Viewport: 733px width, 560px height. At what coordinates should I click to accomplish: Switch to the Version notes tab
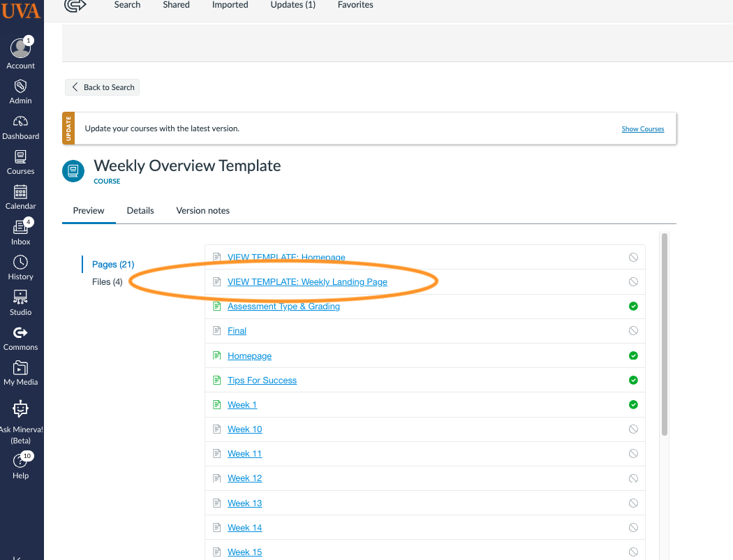[203, 211]
